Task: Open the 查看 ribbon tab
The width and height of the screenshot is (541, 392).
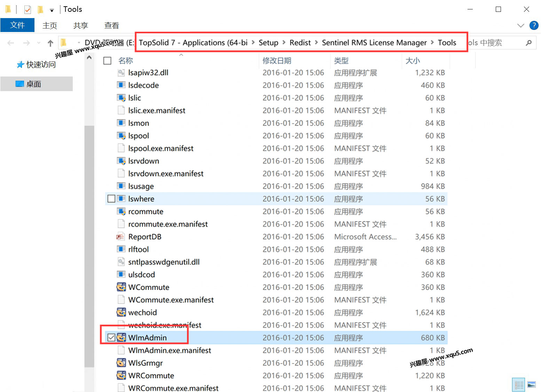Action: click(x=112, y=25)
